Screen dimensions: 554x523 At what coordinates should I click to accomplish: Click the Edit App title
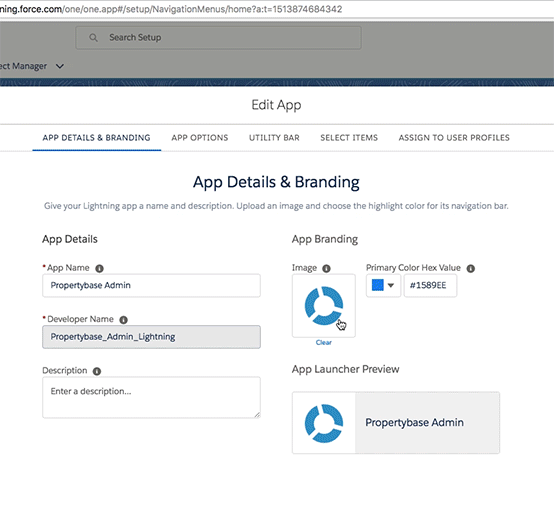pos(276,105)
